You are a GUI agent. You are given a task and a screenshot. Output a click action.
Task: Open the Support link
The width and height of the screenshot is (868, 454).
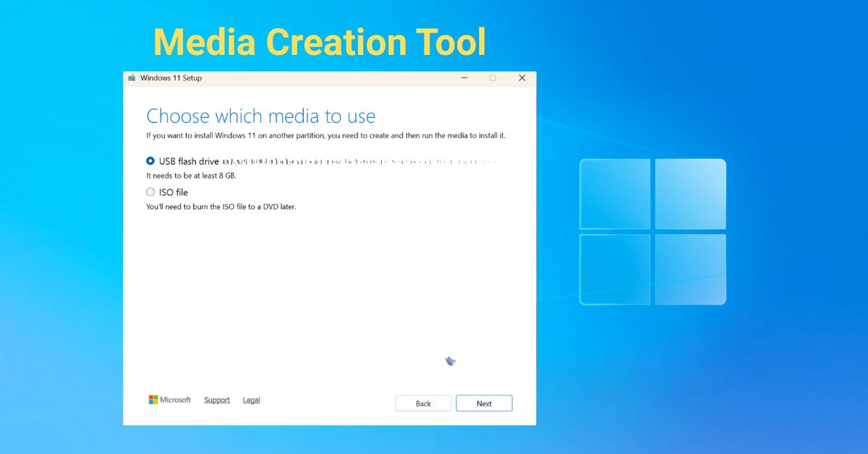217,399
